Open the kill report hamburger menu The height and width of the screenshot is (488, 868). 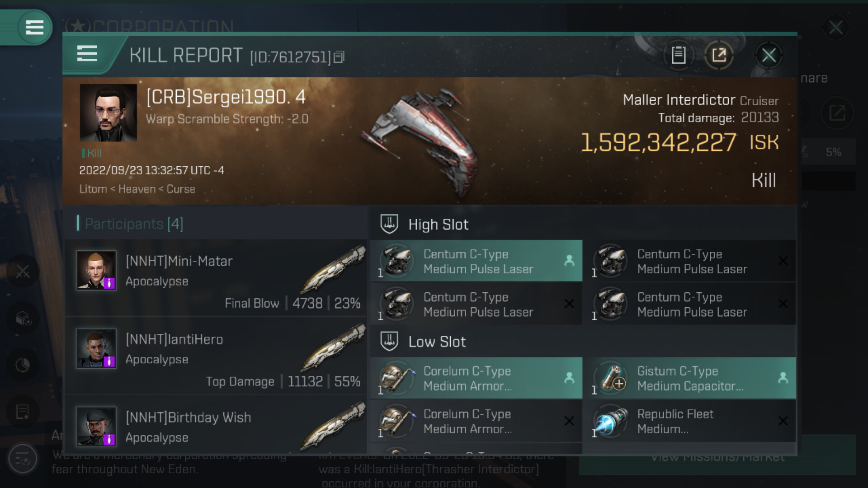pyautogui.click(x=87, y=54)
